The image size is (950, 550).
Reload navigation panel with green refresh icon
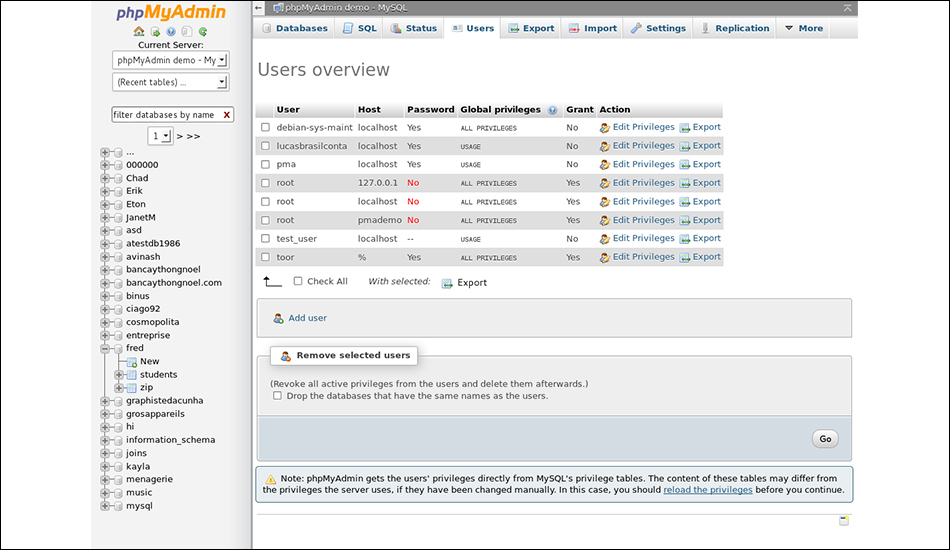[203, 31]
